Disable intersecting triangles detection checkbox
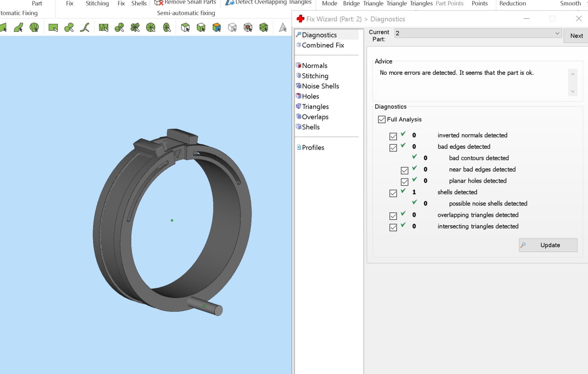 click(x=393, y=228)
